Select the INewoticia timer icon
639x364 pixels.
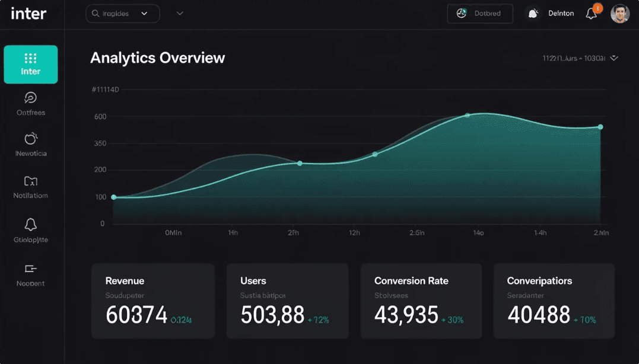coord(30,139)
